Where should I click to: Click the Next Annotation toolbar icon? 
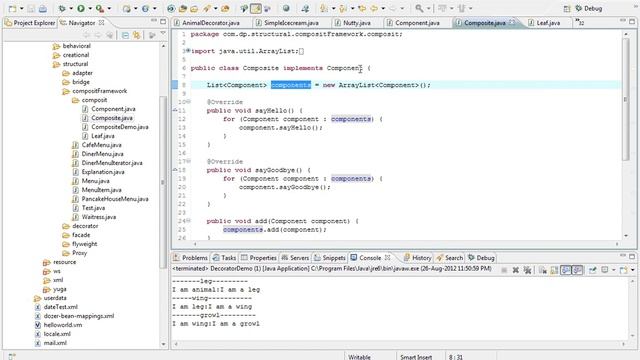pyautogui.click(x=324, y=8)
